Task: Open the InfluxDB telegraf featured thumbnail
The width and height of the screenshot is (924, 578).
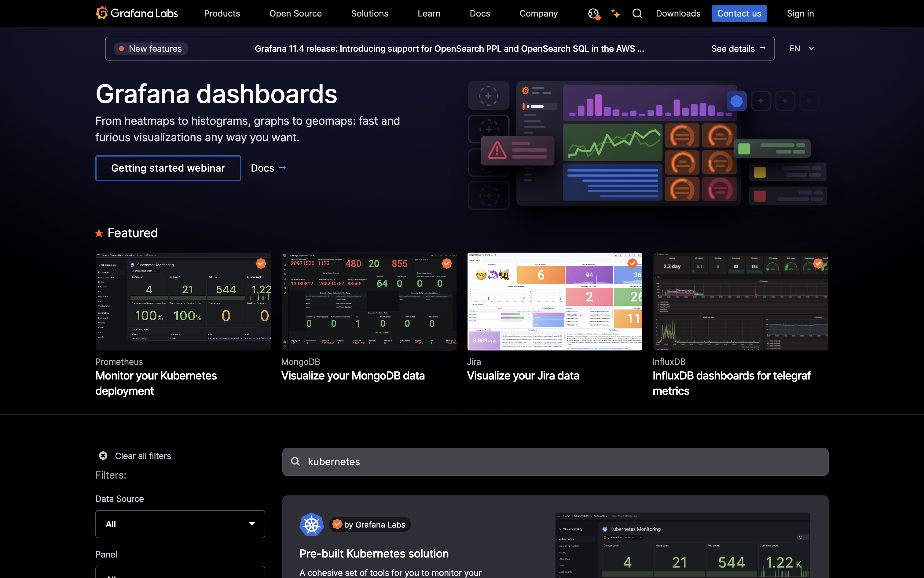Action: (x=740, y=301)
